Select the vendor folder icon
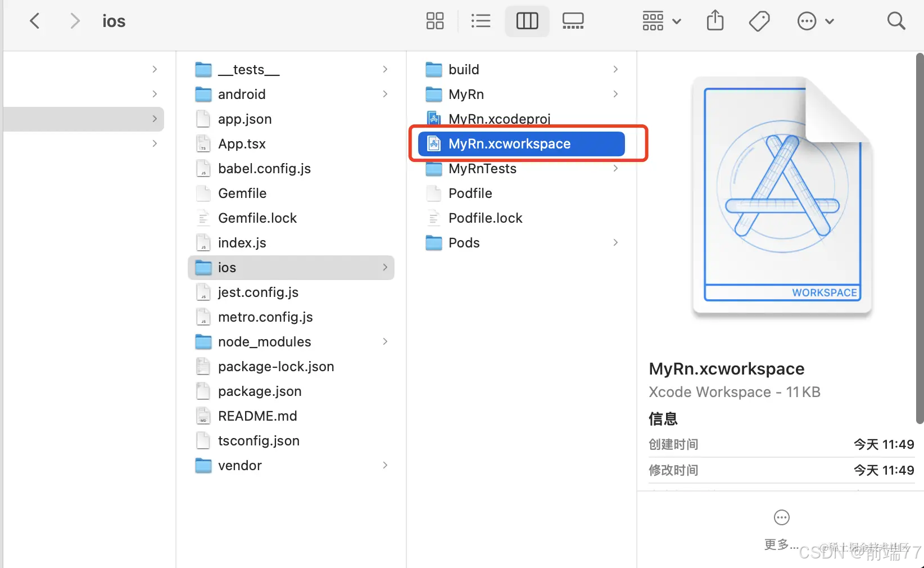The height and width of the screenshot is (568, 924). point(203,466)
